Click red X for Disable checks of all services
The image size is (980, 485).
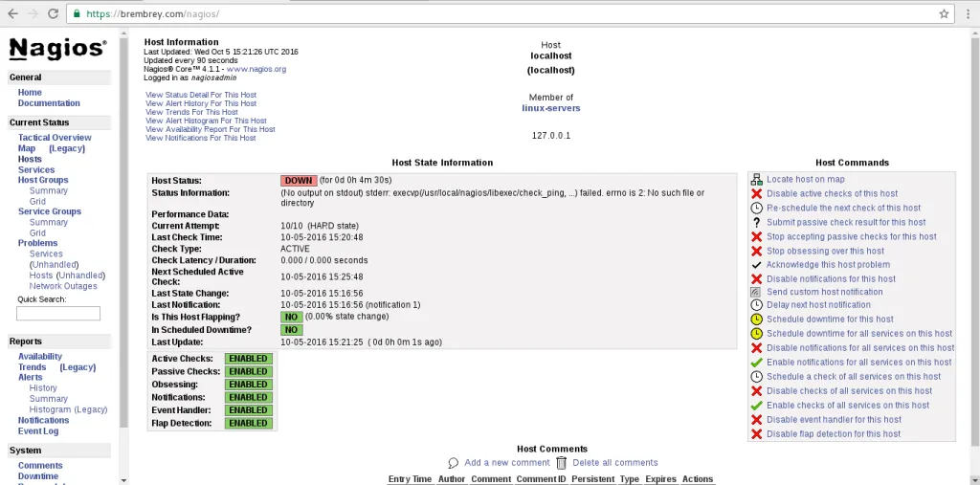(x=756, y=391)
